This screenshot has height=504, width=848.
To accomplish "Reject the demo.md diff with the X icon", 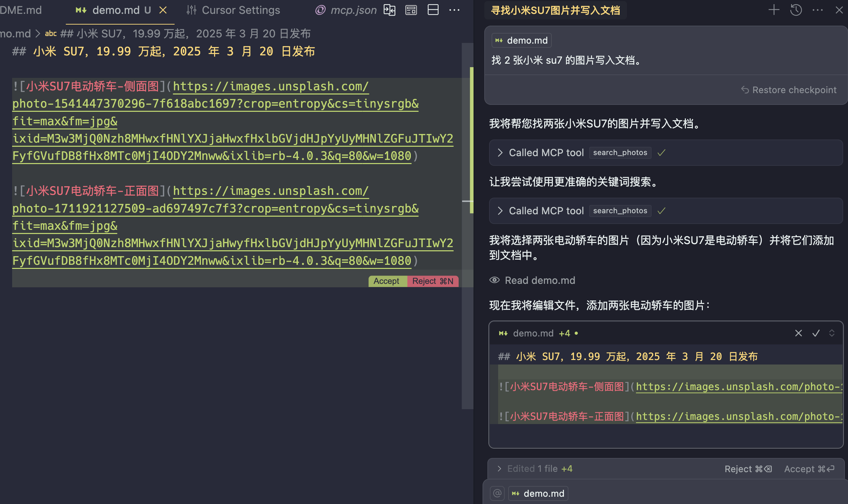I will coord(798,333).
